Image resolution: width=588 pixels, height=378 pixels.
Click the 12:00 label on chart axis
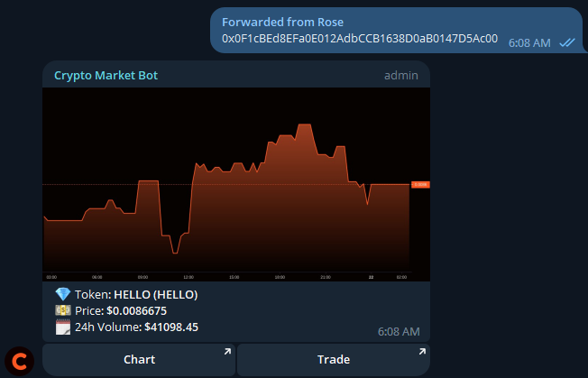pos(188,277)
